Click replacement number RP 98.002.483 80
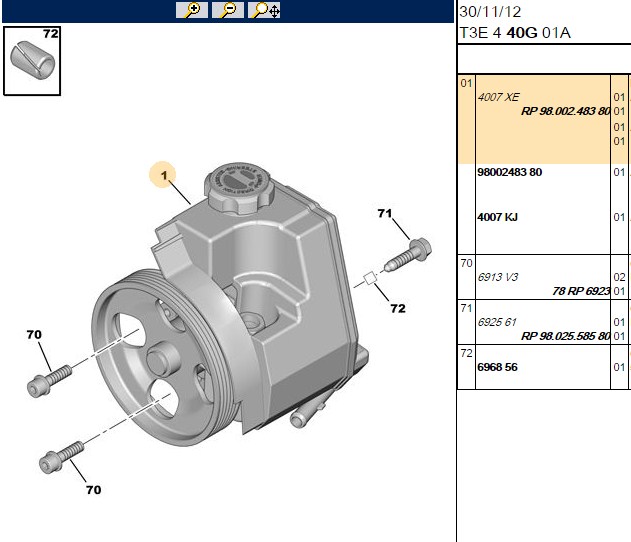This screenshot has width=631, height=542. pyautogui.click(x=565, y=111)
